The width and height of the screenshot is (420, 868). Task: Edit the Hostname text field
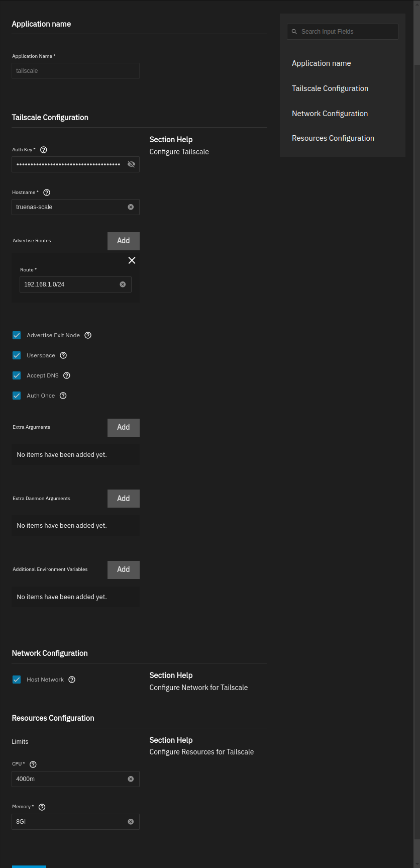[75, 207]
